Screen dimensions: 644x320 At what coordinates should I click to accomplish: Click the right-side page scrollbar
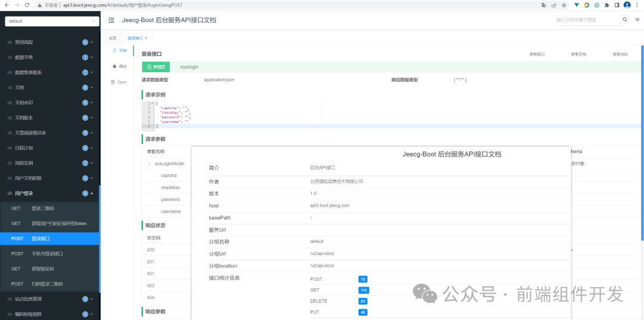(642, 142)
